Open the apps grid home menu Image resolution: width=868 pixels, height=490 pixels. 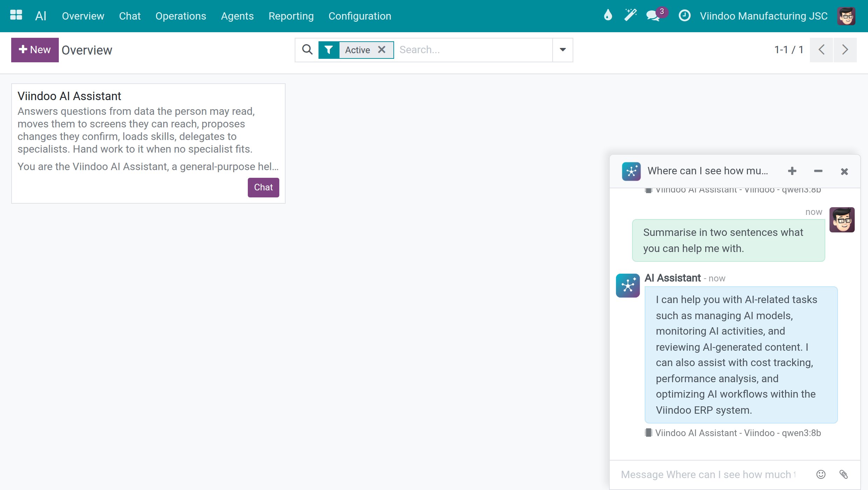pos(16,15)
